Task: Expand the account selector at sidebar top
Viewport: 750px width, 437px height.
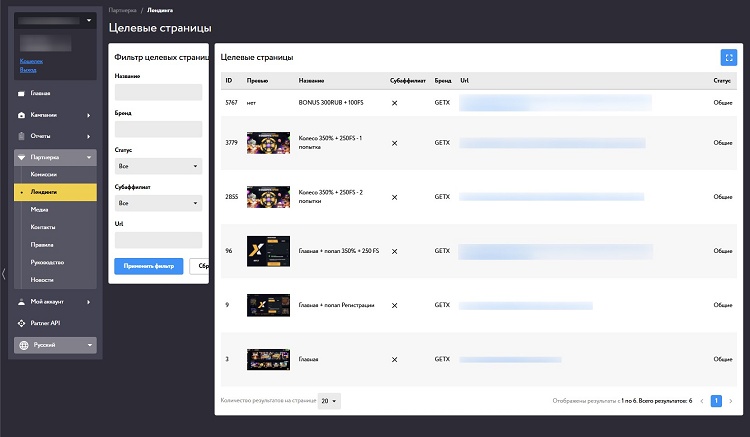Action: pos(55,21)
